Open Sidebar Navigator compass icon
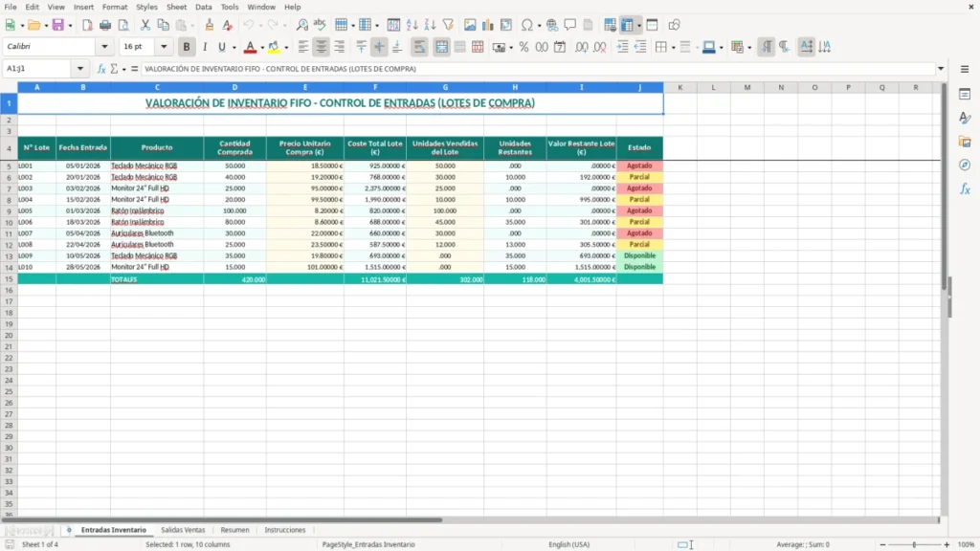 click(x=965, y=165)
